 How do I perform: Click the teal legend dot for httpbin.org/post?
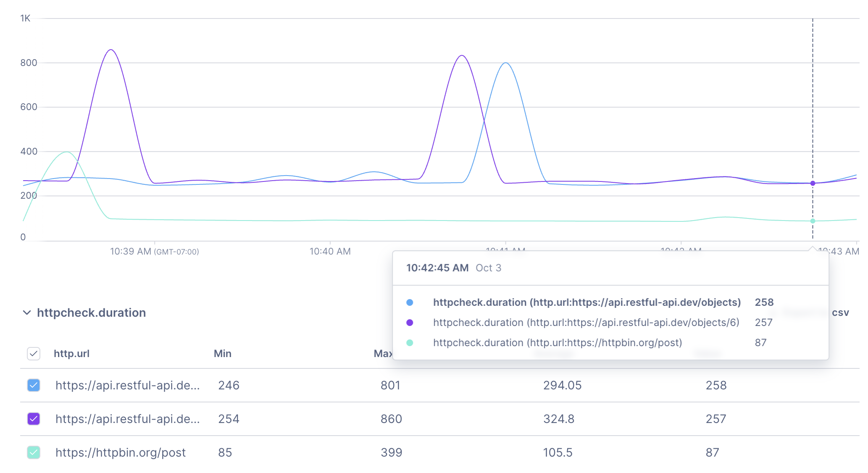[x=409, y=343]
